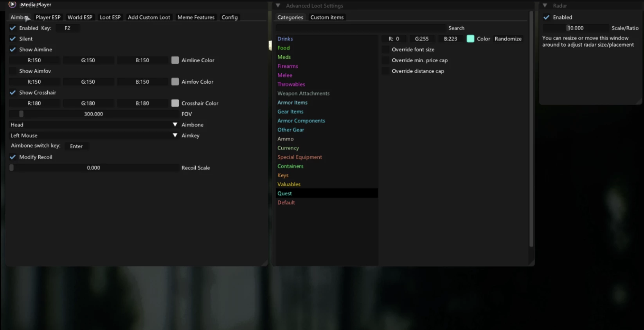Collapse the Advanced Loot Settings window
The image size is (644, 330).
pyautogui.click(x=278, y=5)
